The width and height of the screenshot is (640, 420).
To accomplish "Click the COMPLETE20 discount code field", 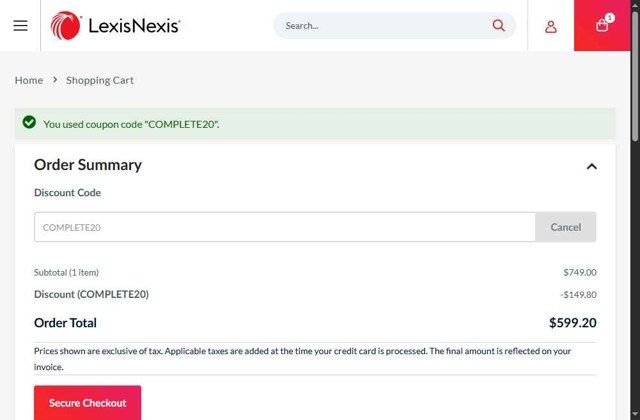I will (284, 227).
